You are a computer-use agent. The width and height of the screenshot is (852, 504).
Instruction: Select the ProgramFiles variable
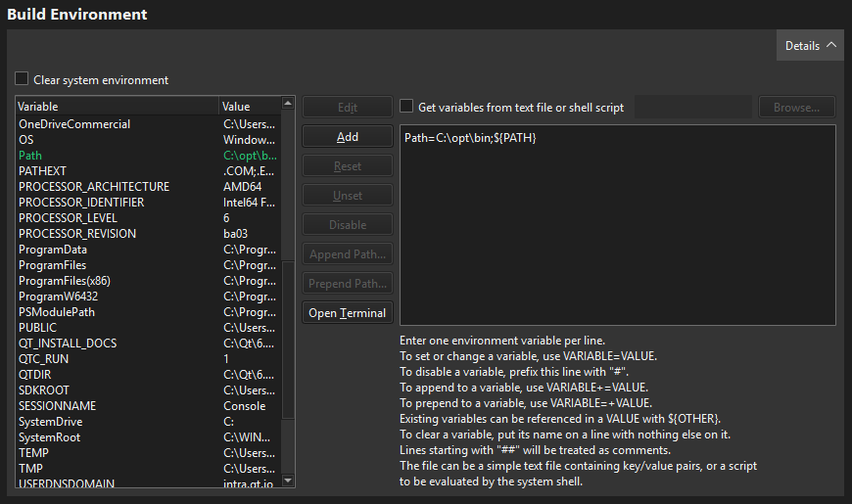(x=148, y=265)
